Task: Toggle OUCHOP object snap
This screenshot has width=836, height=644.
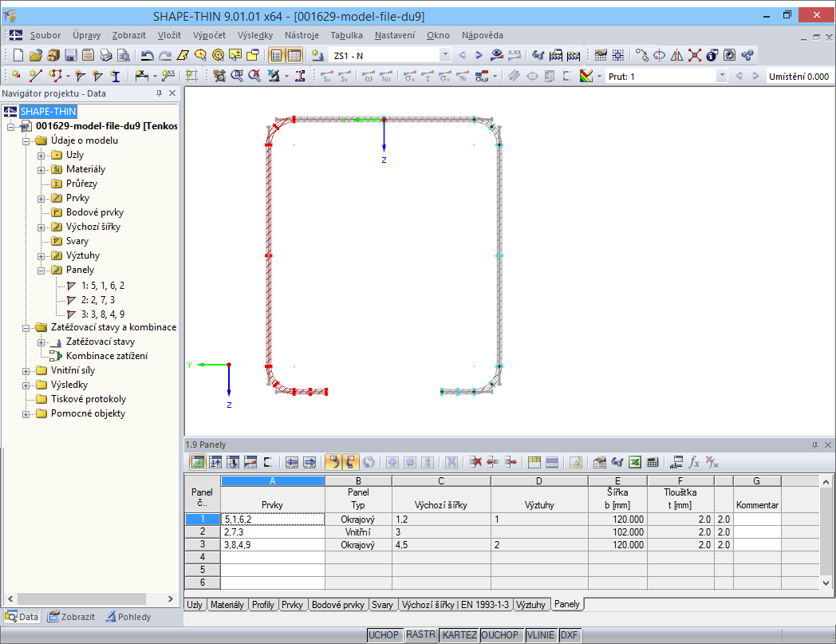Action: tap(500, 635)
